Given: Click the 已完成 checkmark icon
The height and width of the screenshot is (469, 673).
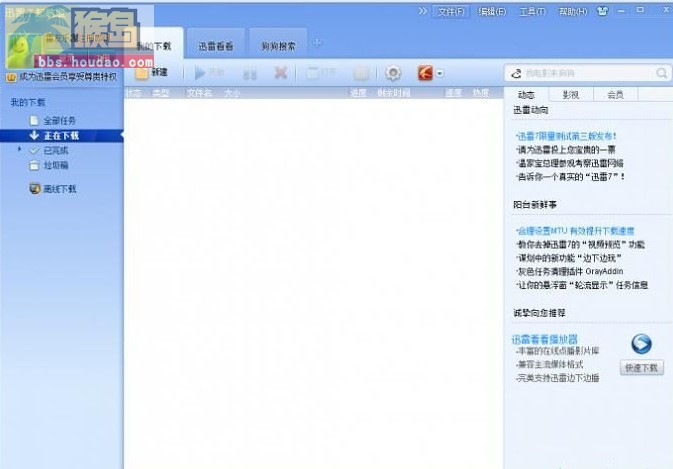Looking at the screenshot, I should point(34,151).
